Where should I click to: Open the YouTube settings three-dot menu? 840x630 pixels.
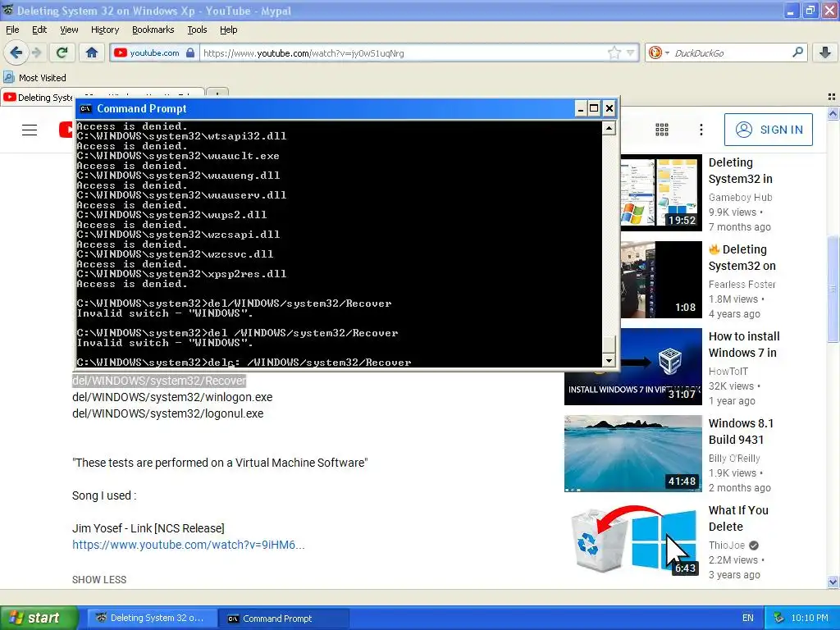[701, 129]
